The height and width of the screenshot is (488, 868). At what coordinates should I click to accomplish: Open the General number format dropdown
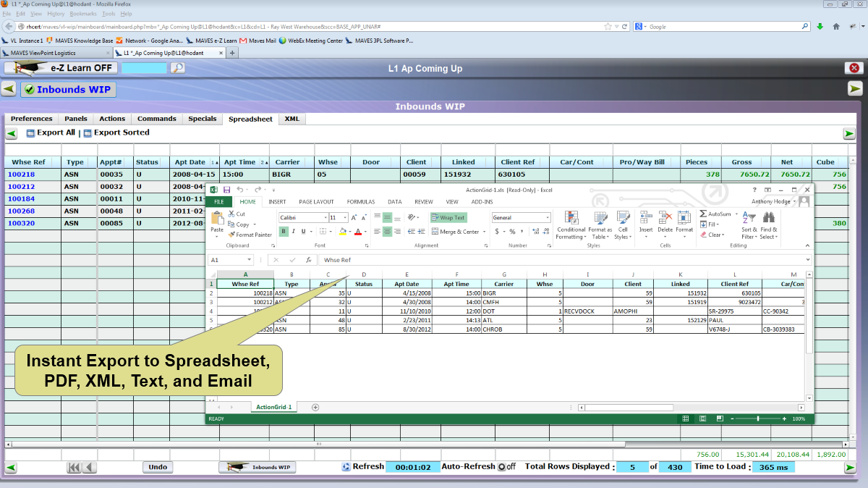[547, 217]
